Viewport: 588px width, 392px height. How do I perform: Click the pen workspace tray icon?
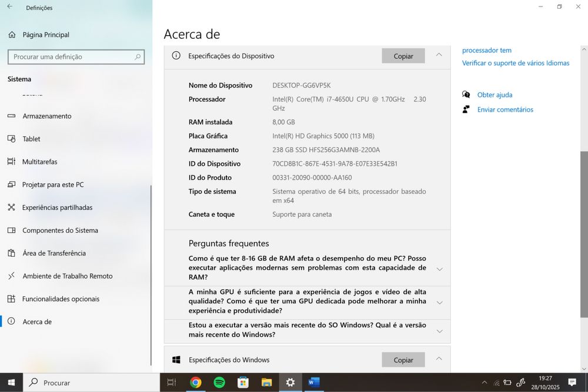click(x=520, y=383)
